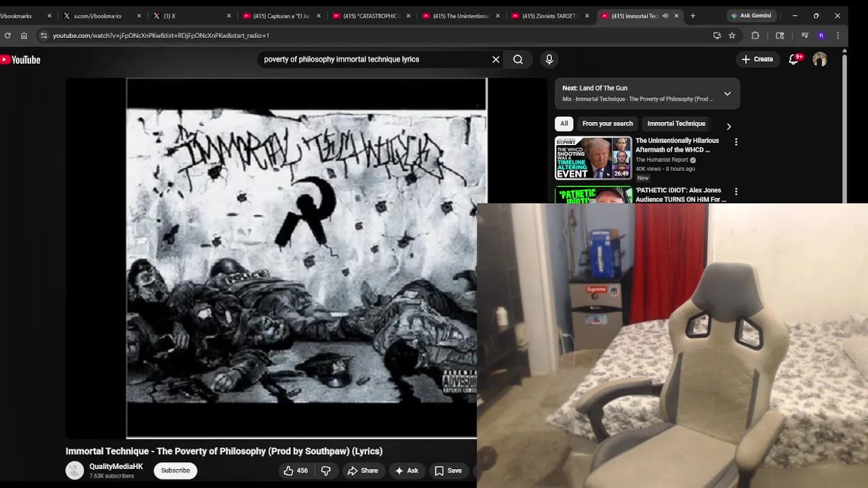This screenshot has height=488, width=868.
Task: Click the 7.63K subscribers text
Action: [111, 476]
